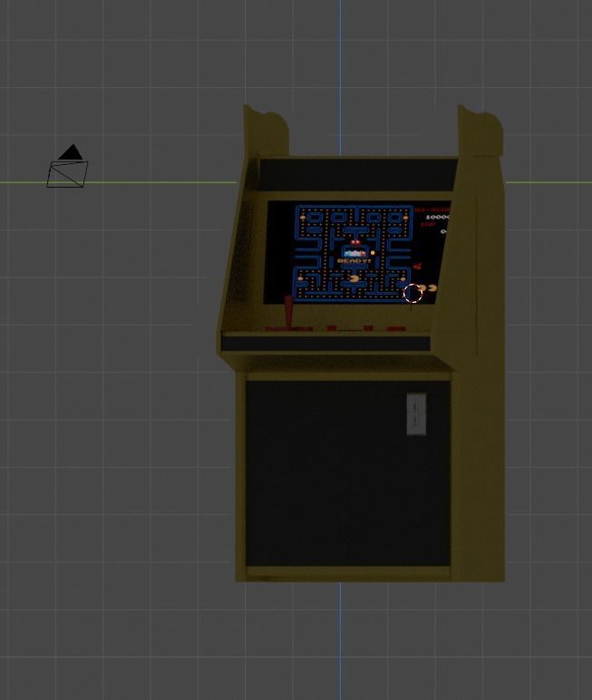Screen dimensions: 592x700
Task: Select the camera object in the viewport
Action: [67, 166]
